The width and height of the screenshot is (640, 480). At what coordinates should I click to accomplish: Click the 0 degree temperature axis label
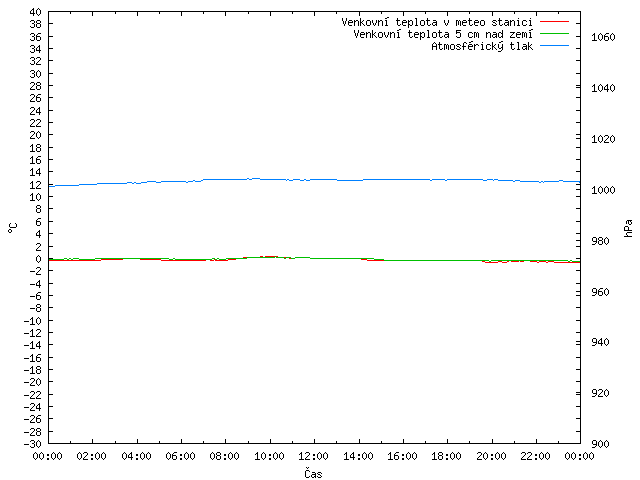tap(38, 259)
